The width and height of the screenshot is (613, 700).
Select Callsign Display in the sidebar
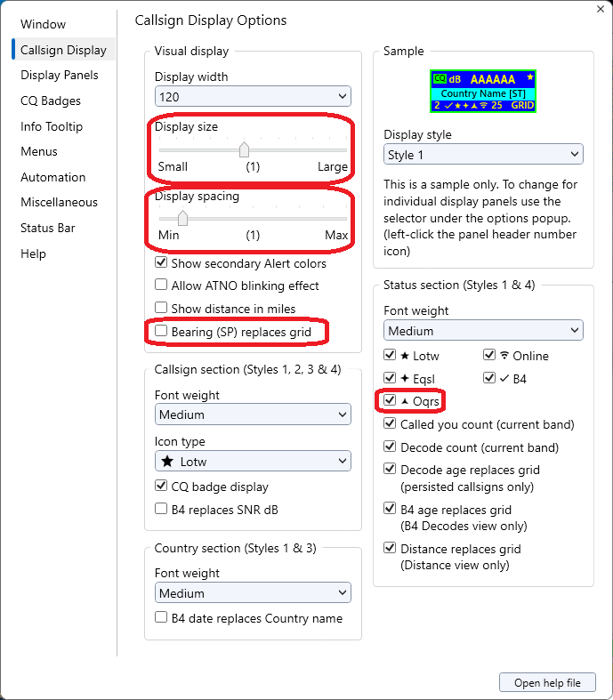(63, 50)
